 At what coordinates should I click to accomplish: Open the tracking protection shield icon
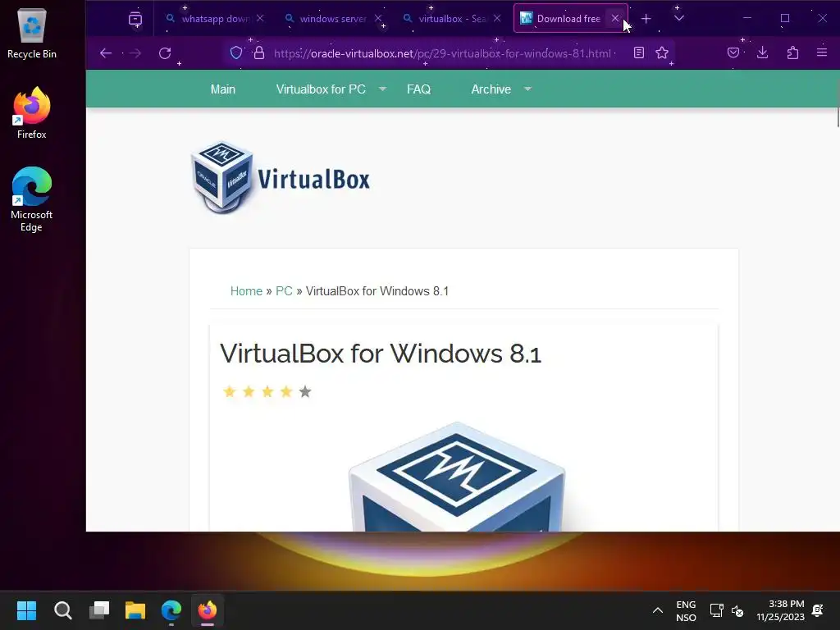[236, 52]
